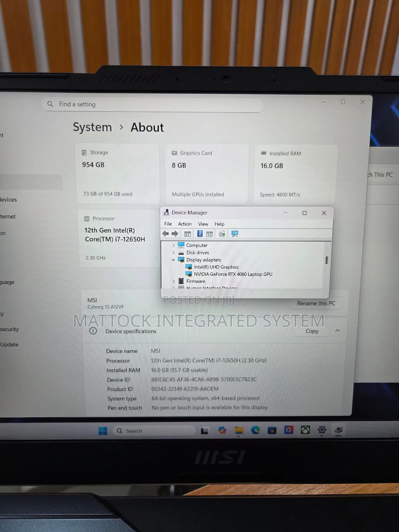Click Scan for hardware changes toolbar icon
Screen dimensions: 399x532
[x=235, y=234]
